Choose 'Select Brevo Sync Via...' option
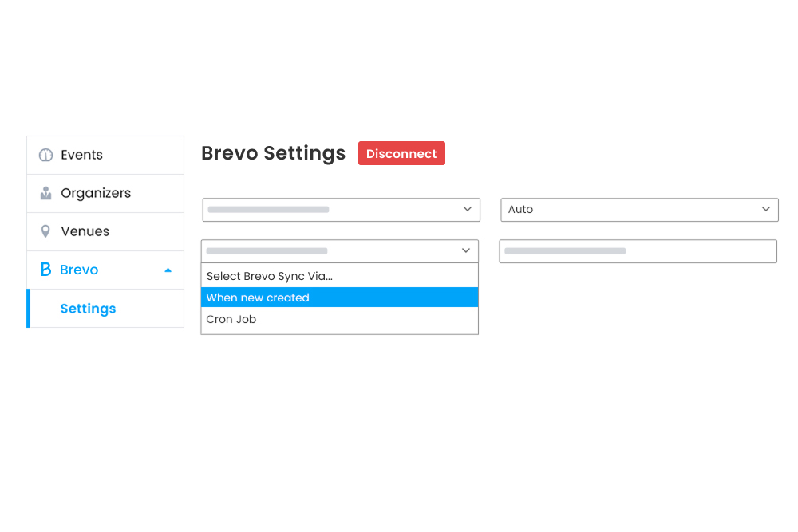798x532 pixels. pos(339,276)
